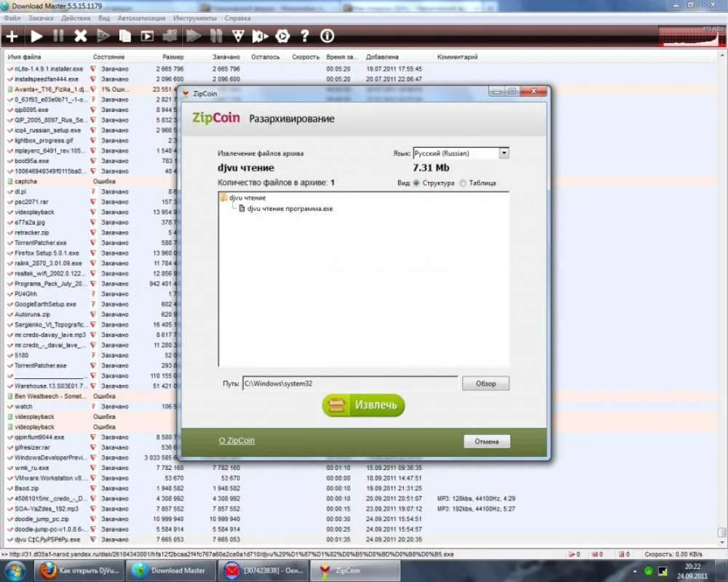Click Windows Start orb

pos(15,570)
